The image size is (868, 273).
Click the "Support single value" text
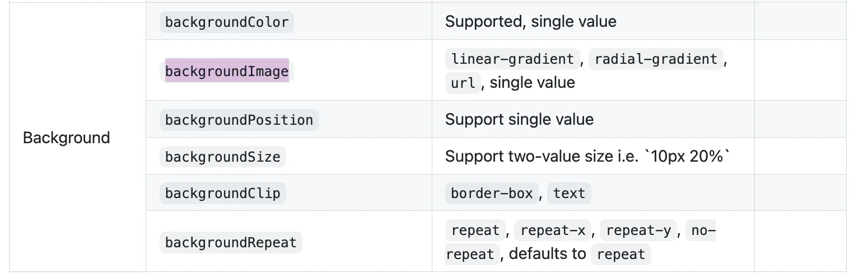click(x=519, y=119)
